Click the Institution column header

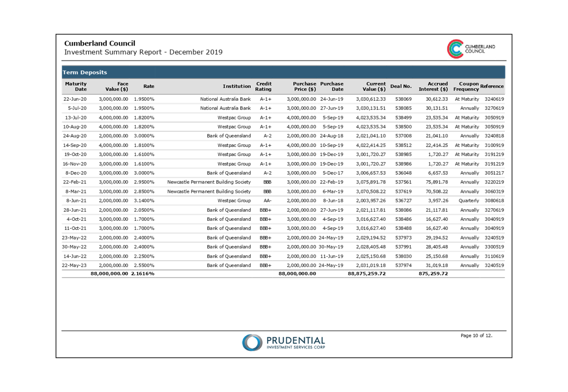pos(237,87)
